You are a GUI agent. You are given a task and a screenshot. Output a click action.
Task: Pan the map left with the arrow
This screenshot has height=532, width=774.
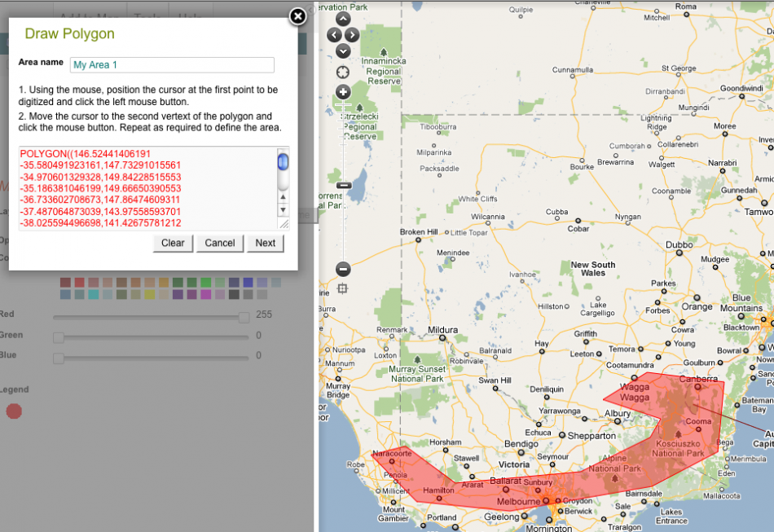(334, 35)
